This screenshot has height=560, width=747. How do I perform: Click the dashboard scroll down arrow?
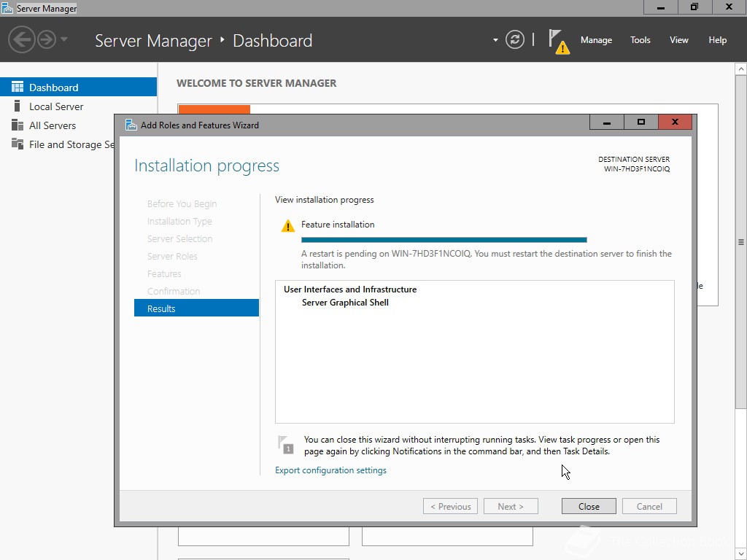click(x=741, y=554)
